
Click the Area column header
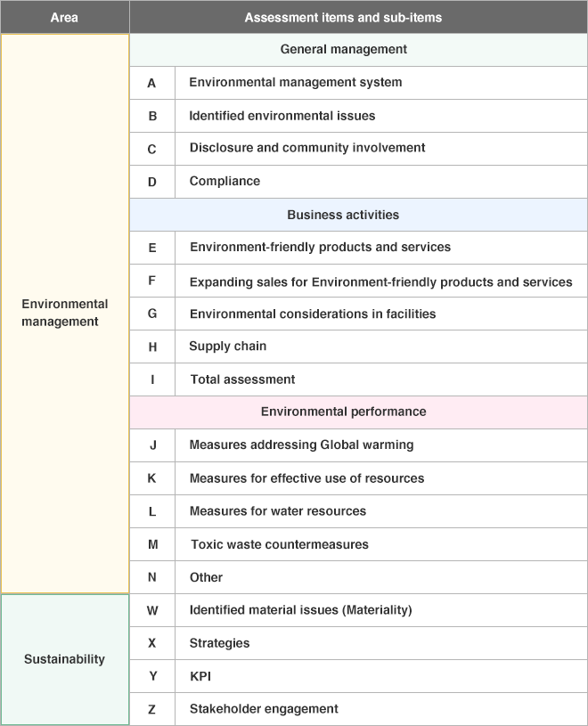tap(65, 17)
